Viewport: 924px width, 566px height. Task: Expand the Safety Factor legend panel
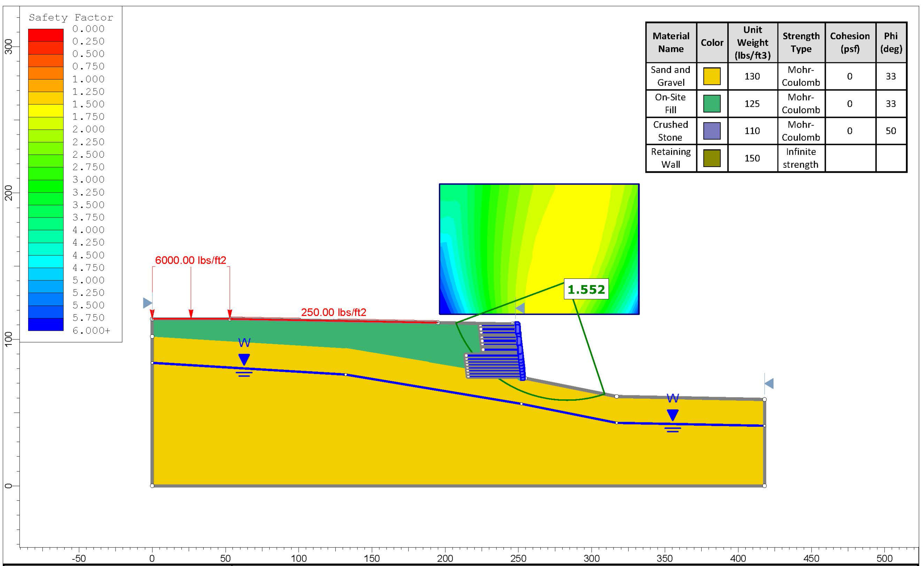coord(71,17)
